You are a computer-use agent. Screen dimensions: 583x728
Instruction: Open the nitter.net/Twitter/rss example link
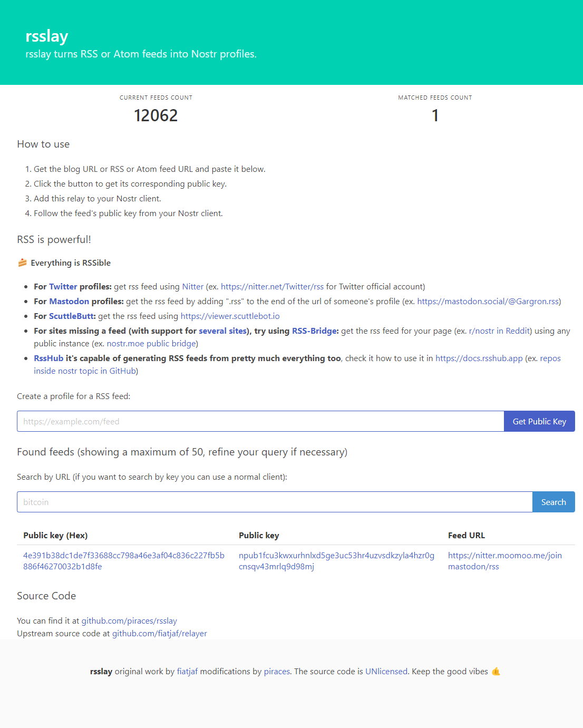[x=272, y=287]
